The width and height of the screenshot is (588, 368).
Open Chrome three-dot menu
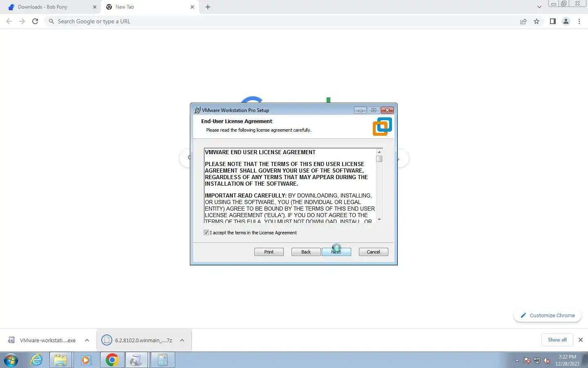579,21
